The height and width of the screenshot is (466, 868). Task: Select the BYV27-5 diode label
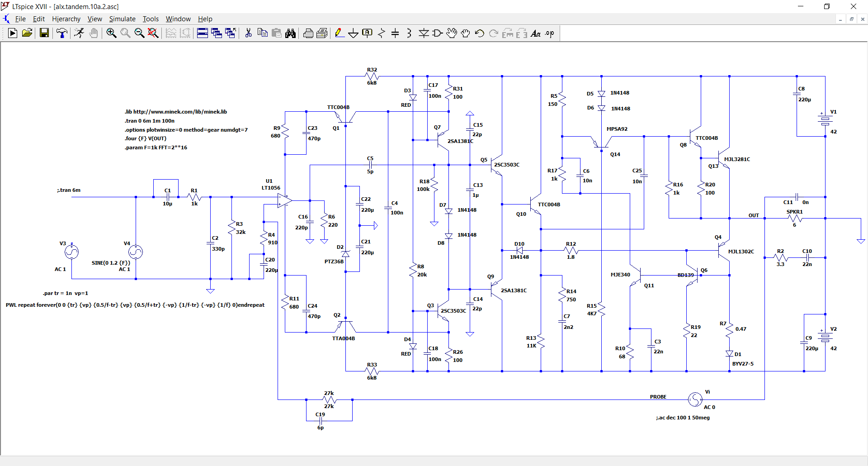[743, 364]
